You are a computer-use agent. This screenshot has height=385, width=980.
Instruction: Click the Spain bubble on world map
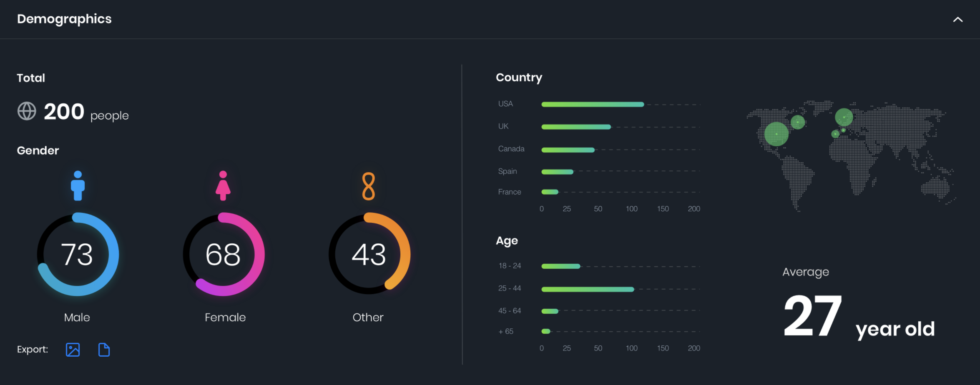point(835,134)
